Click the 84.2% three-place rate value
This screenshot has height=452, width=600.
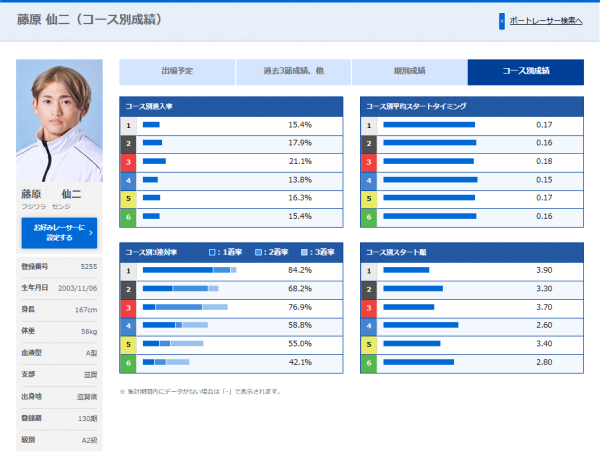click(300, 270)
